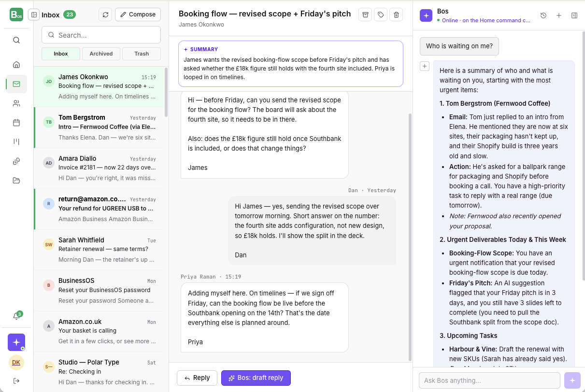
Task: Click the Bos avatar in chat header
Action: click(x=426, y=15)
